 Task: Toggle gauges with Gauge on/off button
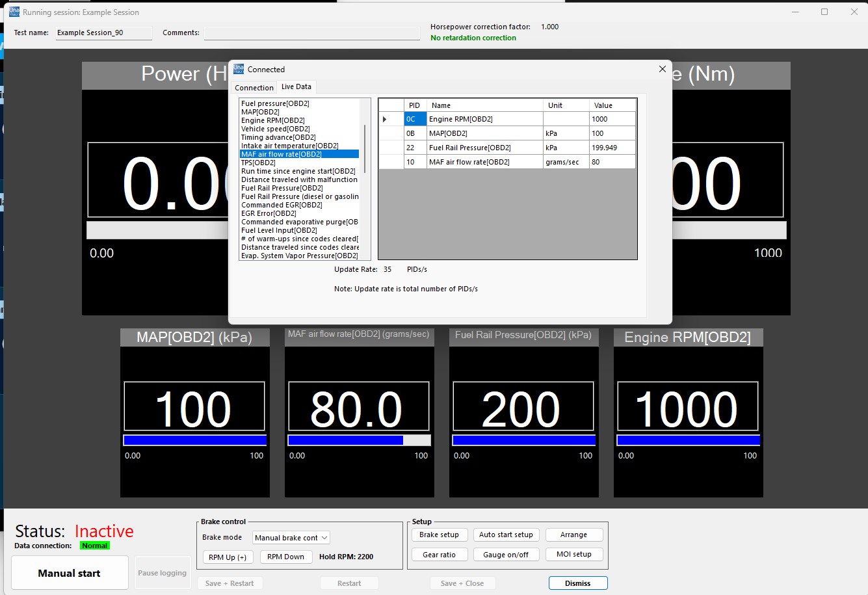pos(506,555)
